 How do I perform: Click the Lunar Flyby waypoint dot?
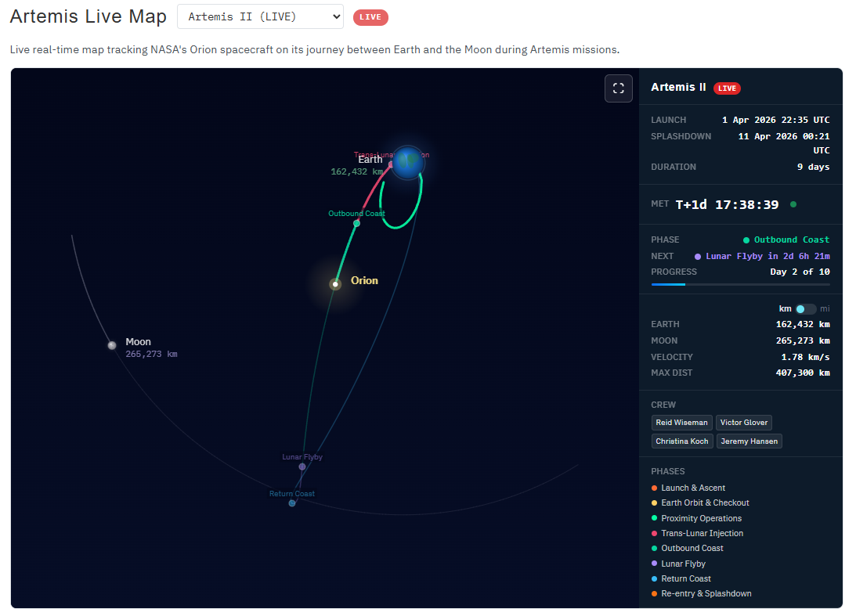(302, 467)
